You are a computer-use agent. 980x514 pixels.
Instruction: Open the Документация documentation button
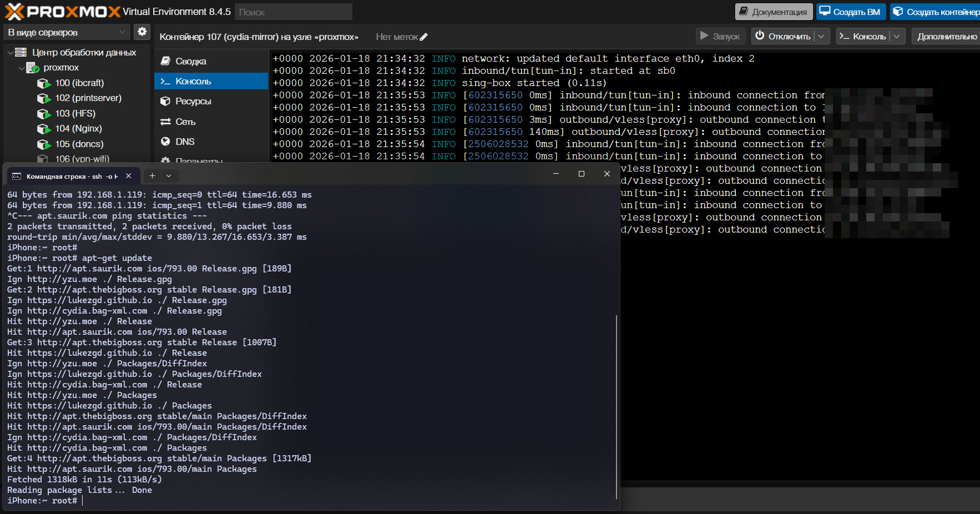pyautogui.click(x=774, y=12)
